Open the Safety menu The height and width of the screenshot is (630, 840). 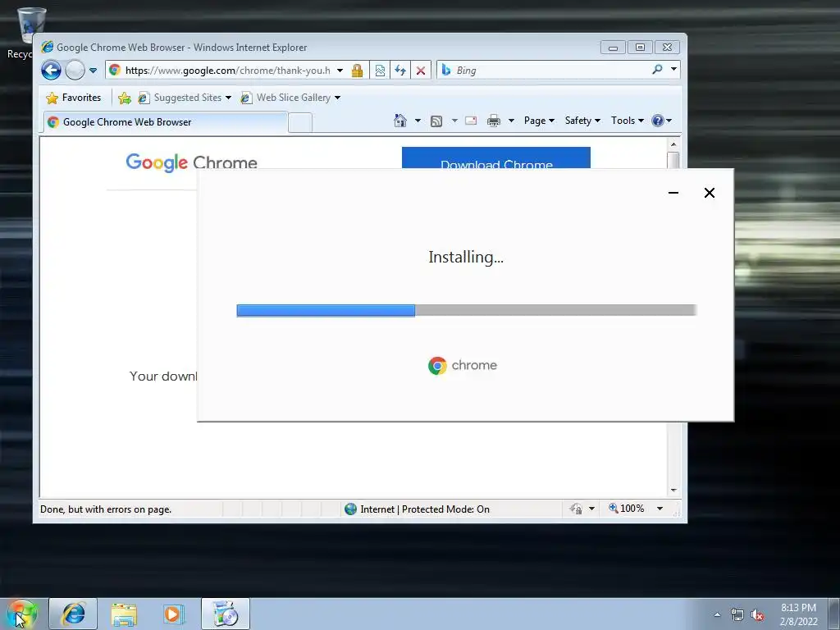click(582, 121)
